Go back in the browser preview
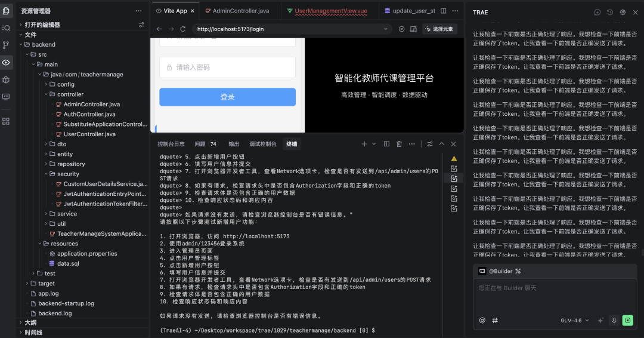Viewport: 644px width, 338px height. pos(159,29)
